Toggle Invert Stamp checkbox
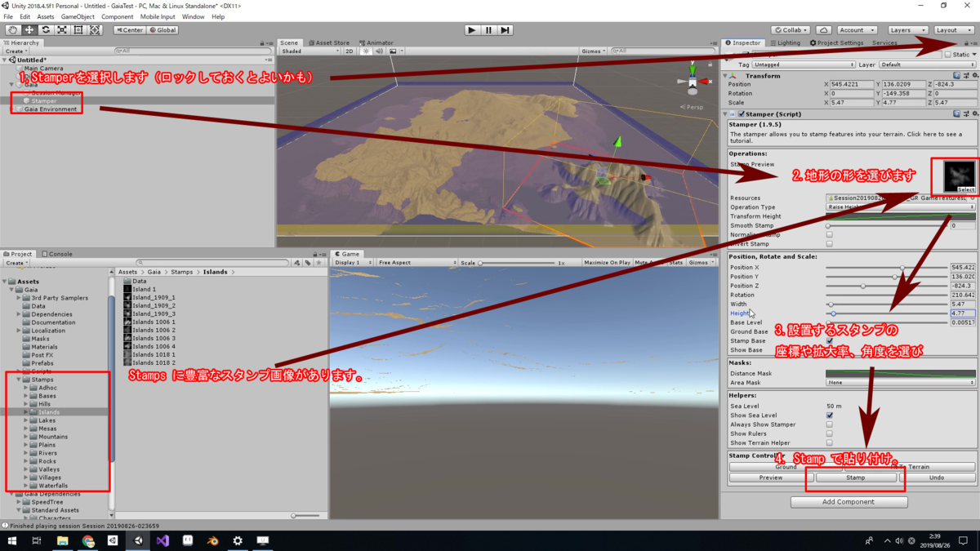980x551 pixels. pos(830,244)
